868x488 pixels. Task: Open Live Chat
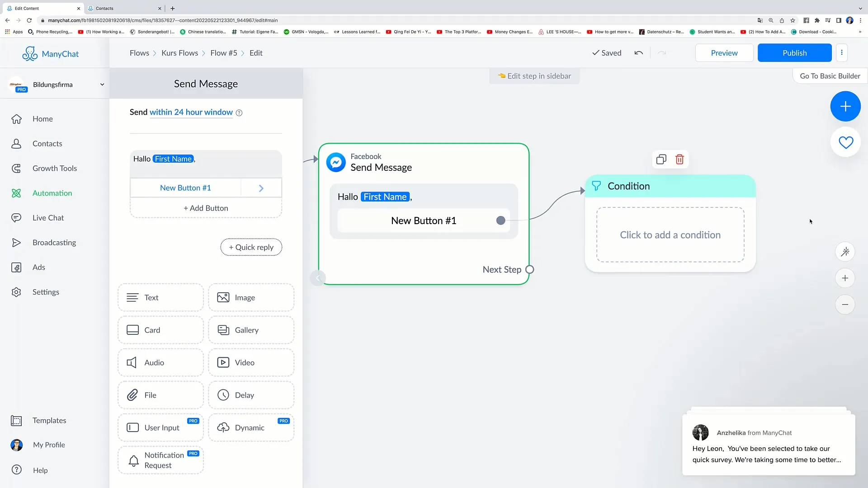click(48, 218)
